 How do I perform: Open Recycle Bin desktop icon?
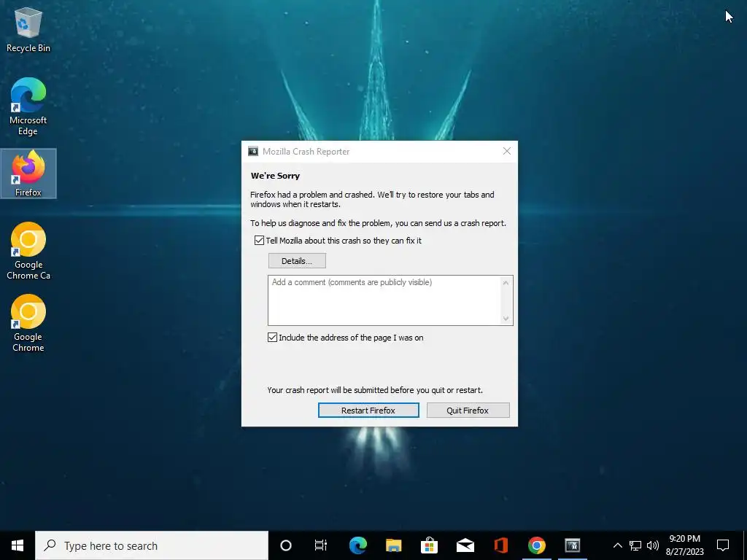pos(28,29)
